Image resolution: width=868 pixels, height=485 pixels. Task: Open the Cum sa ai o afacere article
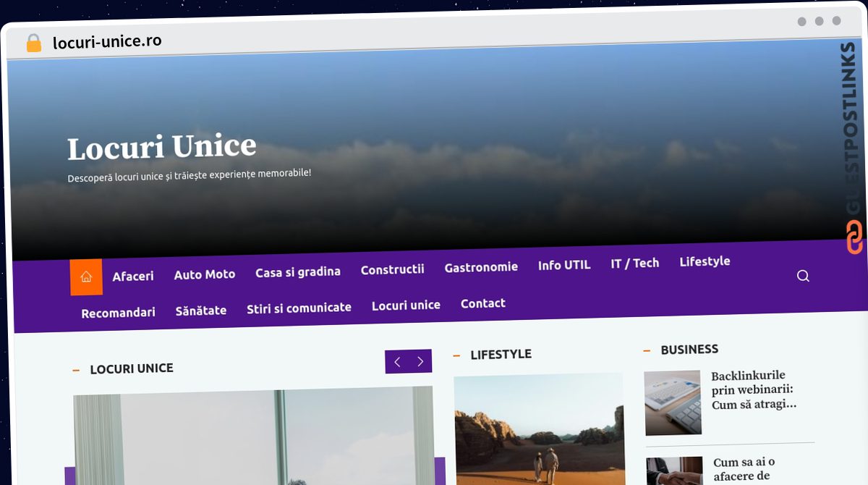pos(745,469)
